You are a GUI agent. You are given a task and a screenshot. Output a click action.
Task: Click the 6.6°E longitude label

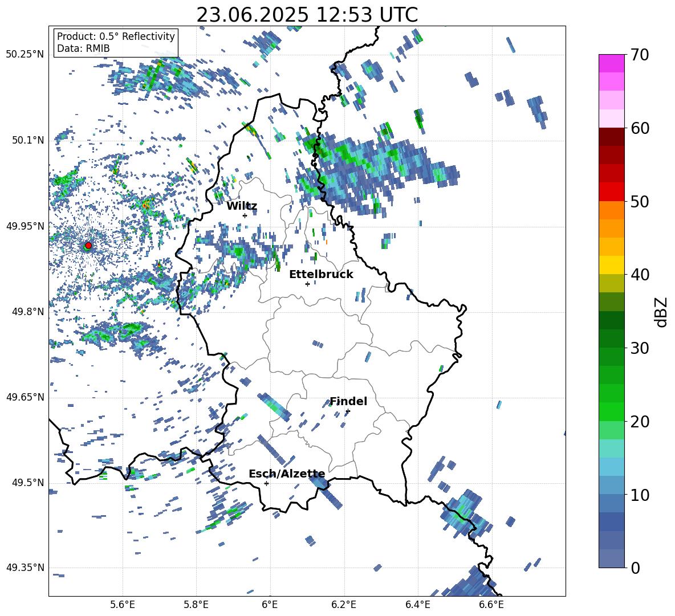[x=491, y=605]
